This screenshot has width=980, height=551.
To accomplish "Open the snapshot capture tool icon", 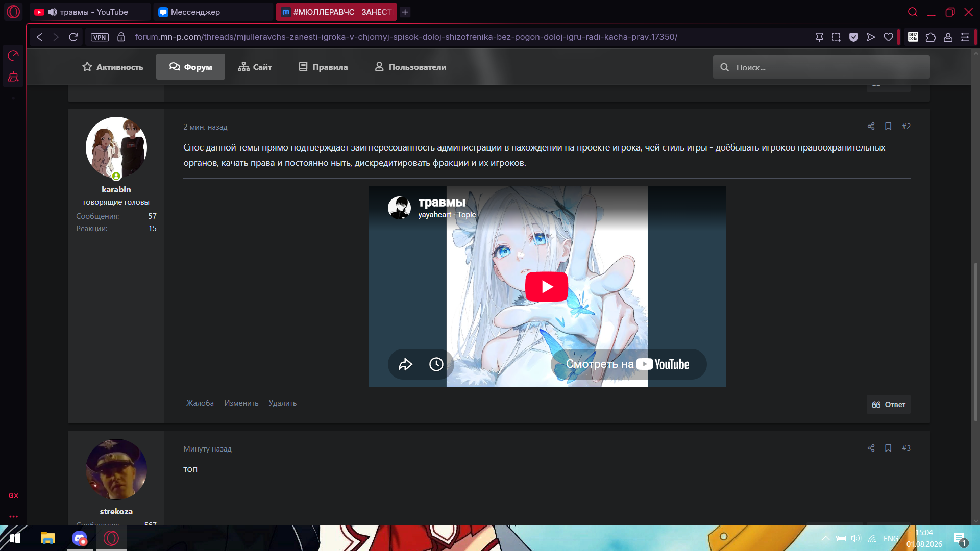I will 836,37.
